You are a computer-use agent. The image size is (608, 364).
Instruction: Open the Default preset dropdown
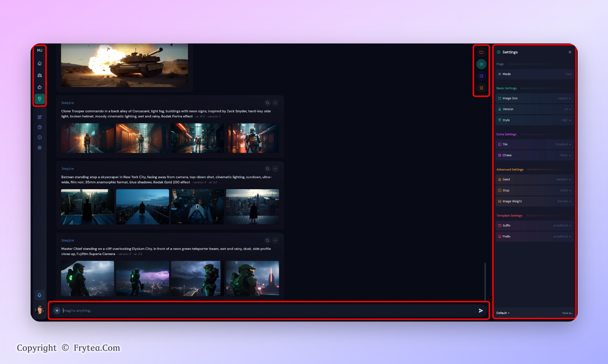pos(503,313)
